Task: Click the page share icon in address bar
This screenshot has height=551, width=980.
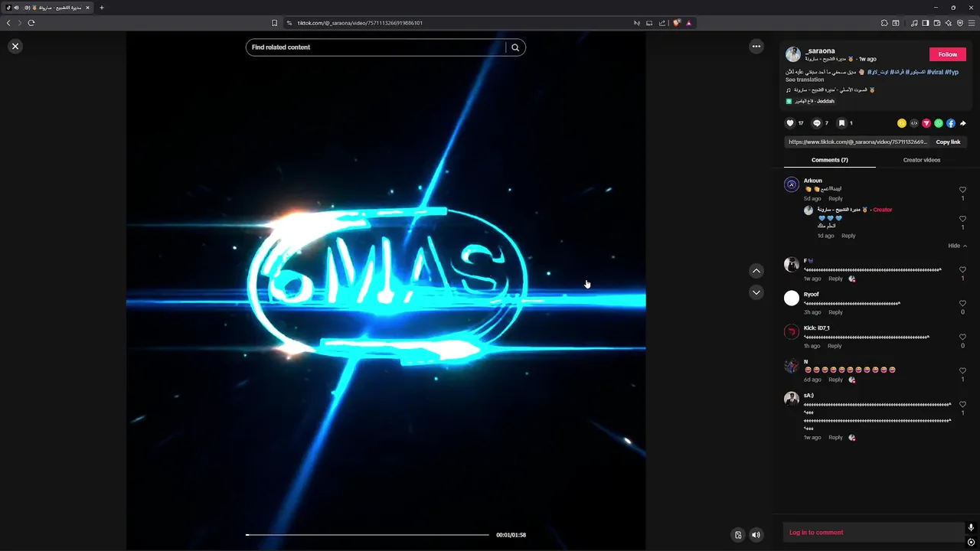Action: (662, 23)
